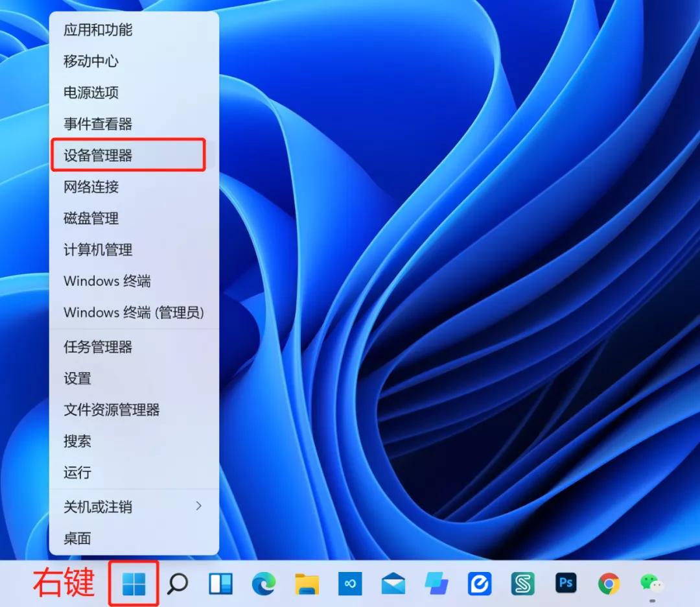Click the Windows Start button
This screenshot has height=607, width=700.
coord(133,584)
